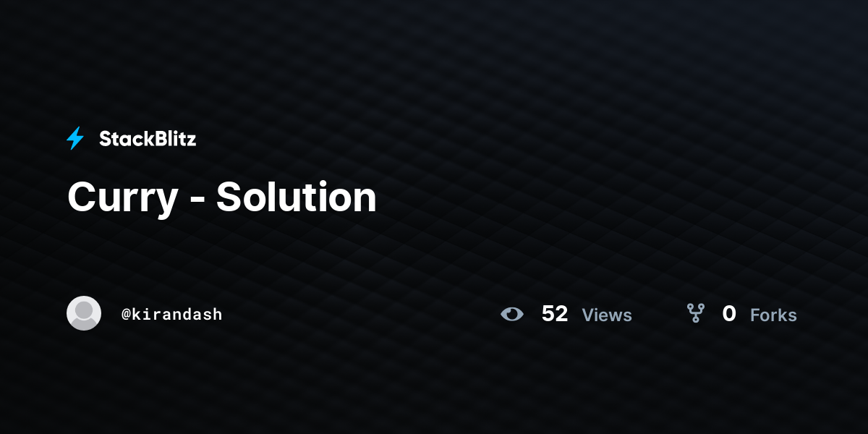Click the digit 5 in the views count
This screenshot has height=434, width=868.
548,314
